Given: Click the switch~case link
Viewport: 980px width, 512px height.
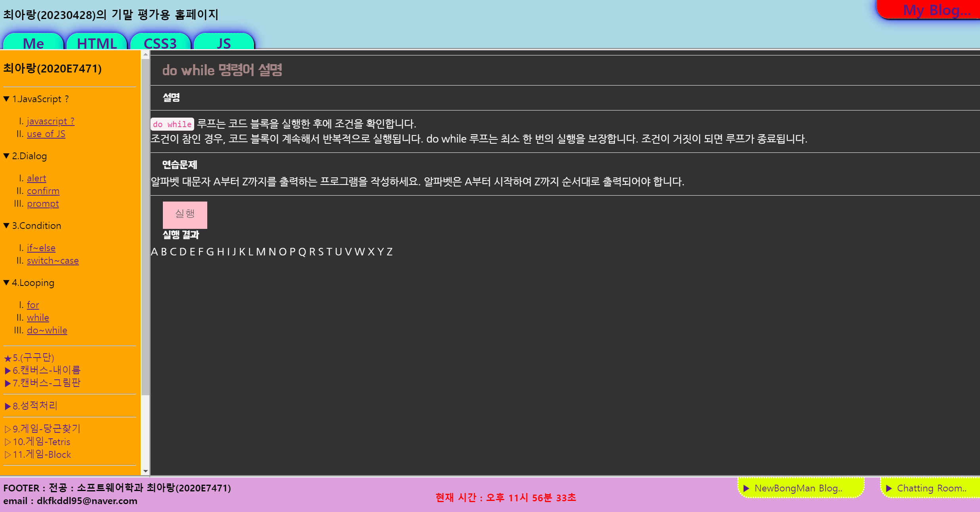Looking at the screenshot, I should [x=53, y=261].
